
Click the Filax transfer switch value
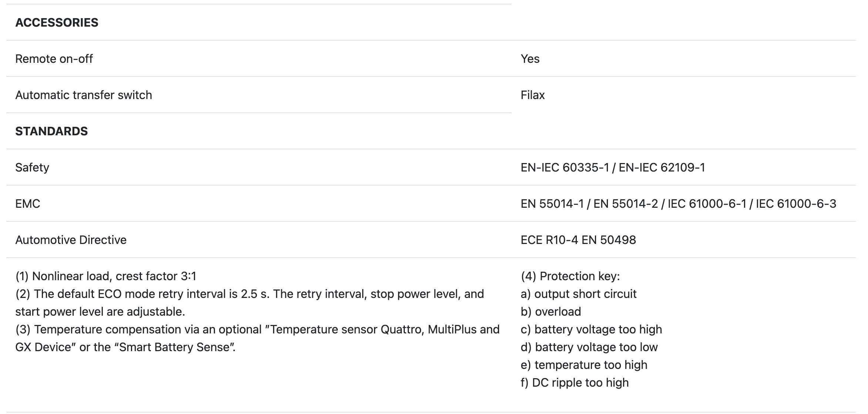click(532, 95)
